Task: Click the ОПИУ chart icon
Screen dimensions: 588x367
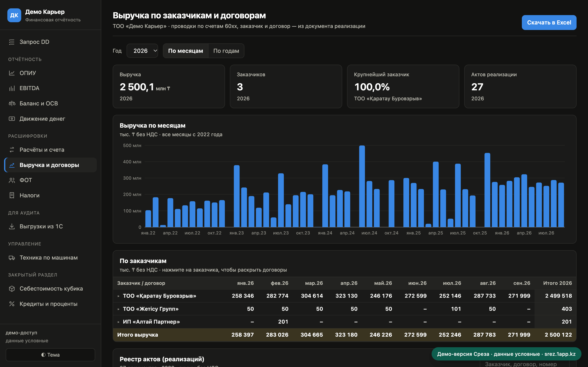Action: tap(12, 73)
